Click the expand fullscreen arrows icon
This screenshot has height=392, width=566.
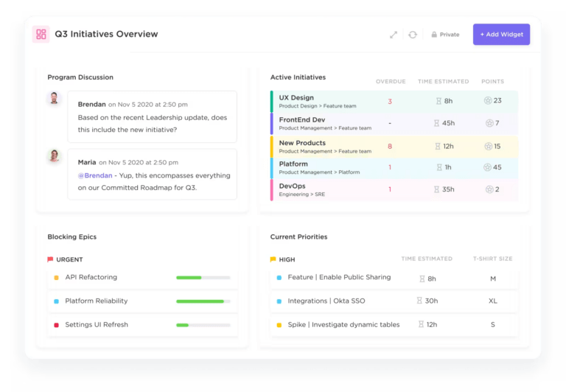point(394,35)
